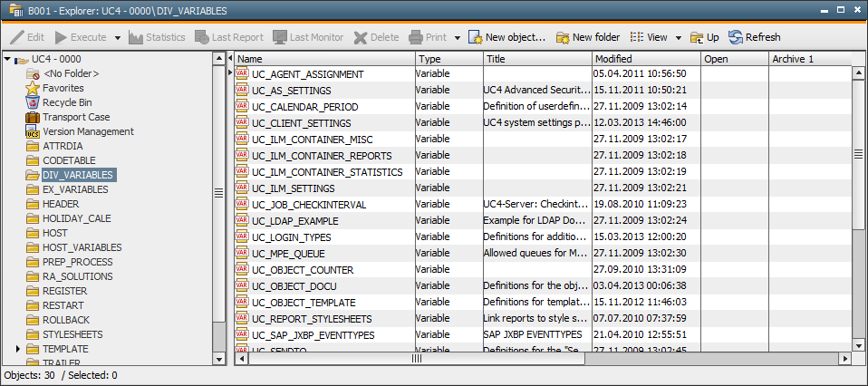868x386 pixels.
Task: Select UC_LOGIN_TYPES variable icon
Action: coord(242,237)
